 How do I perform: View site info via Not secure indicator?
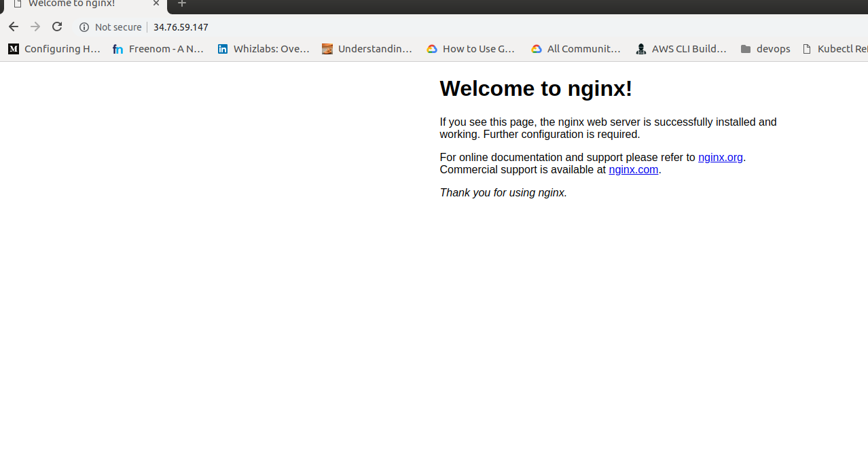pyautogui.click(x=110, y=27)
